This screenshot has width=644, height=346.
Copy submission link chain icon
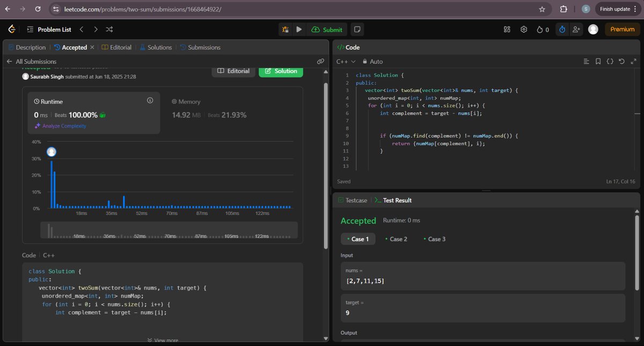pos(320,62)
